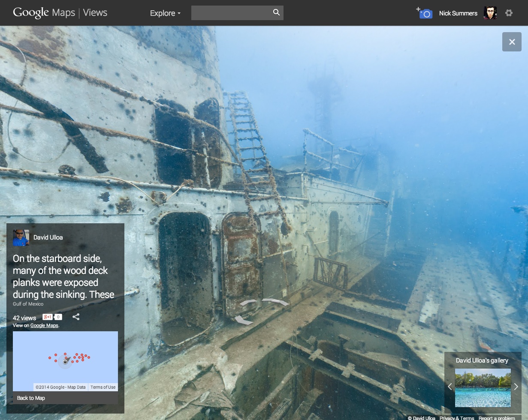Close the photo sphere viewer
Screen dimensions: 528x420
pyautogui.click(x=512, y=42)
